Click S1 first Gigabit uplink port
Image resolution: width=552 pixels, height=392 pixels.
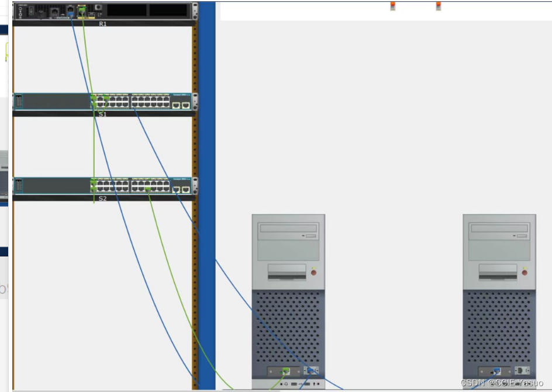[176, 105]
